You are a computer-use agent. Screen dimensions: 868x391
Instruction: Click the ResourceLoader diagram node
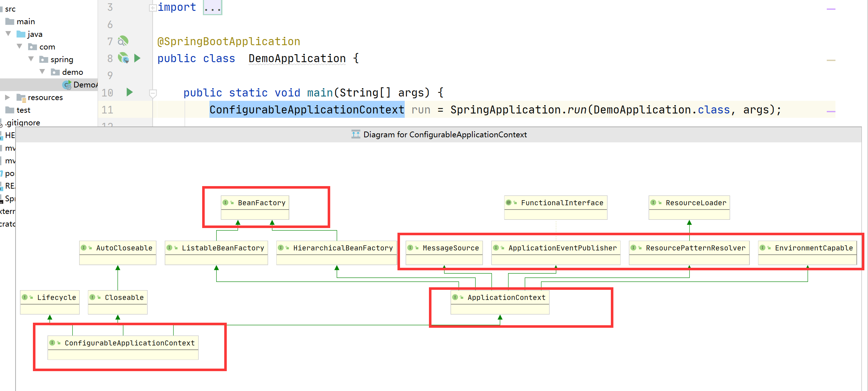tap(689, 207)
